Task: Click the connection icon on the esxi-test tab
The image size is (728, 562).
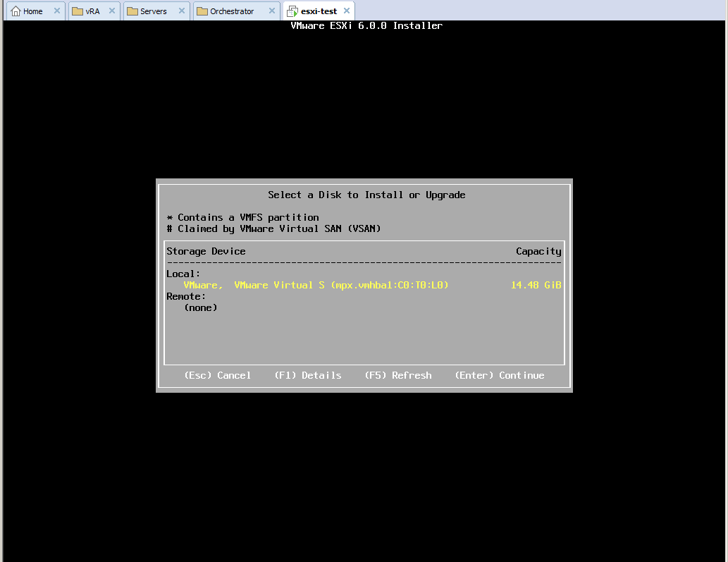Action: pyautogui.click(x=292, y=11)
